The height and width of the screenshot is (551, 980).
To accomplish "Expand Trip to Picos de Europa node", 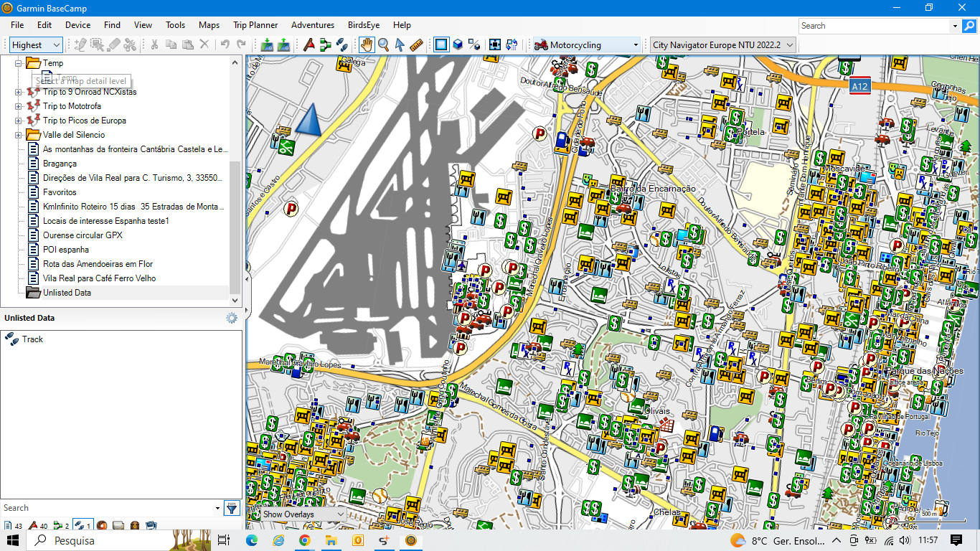I will point(19,121).
